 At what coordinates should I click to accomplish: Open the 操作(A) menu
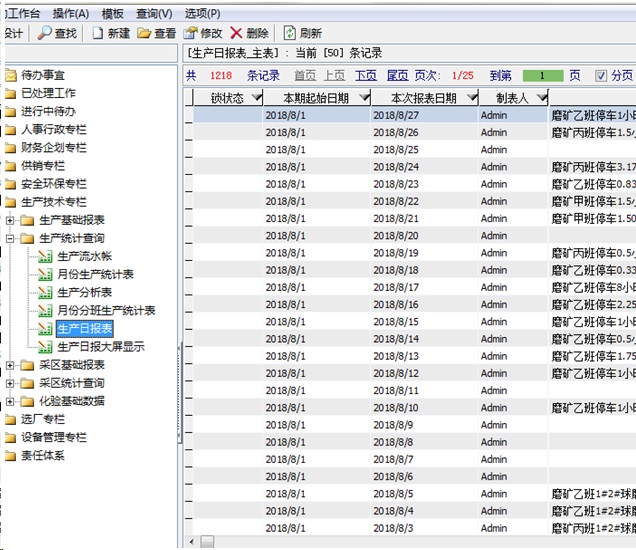click(70, 13)
